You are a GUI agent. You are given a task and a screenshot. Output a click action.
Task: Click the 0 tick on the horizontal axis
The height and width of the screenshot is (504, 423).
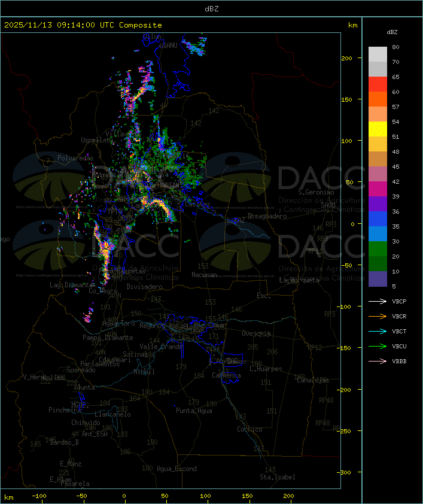(124, 496)
